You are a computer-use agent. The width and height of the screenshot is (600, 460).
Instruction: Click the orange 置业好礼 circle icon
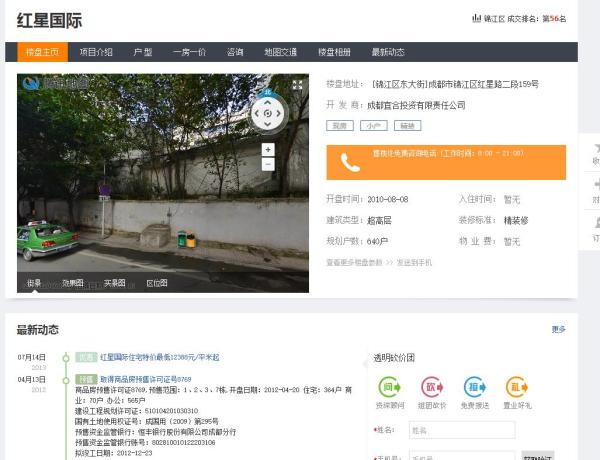pyautogui.click(x=517, y=387)
